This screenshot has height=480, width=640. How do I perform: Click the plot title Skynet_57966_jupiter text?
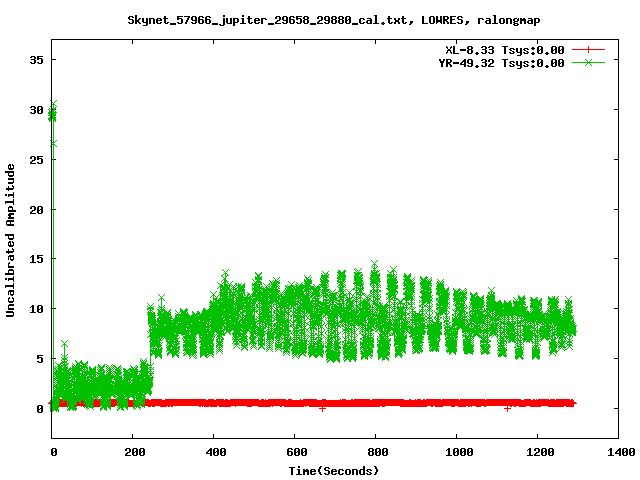pyautogui.click(x=333, y=20)
